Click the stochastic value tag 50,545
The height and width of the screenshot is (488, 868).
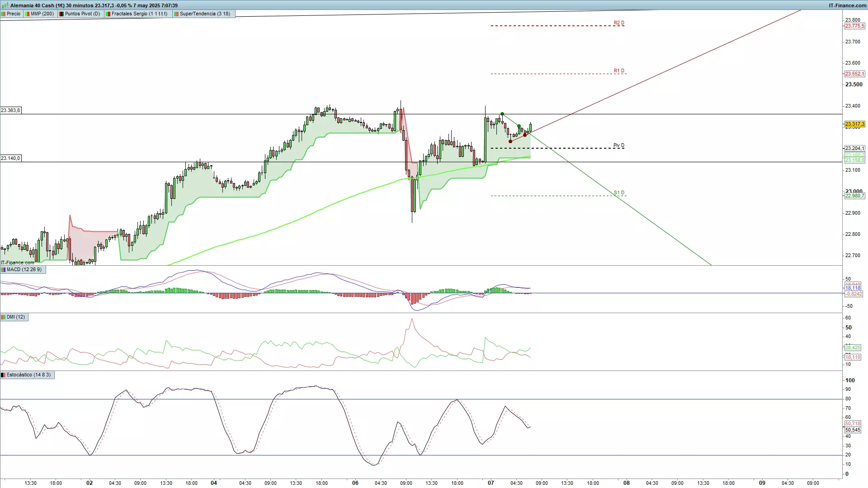tap(853, 430)
